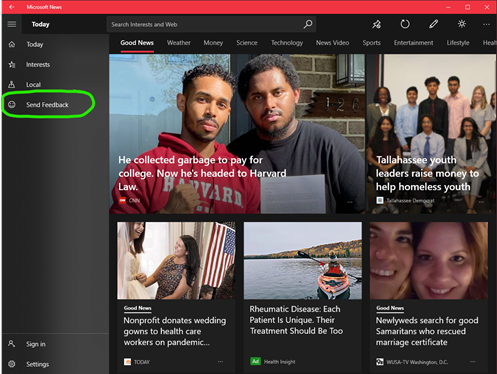
Task: Click the search magnifier icon
Action: click(308, 24)
